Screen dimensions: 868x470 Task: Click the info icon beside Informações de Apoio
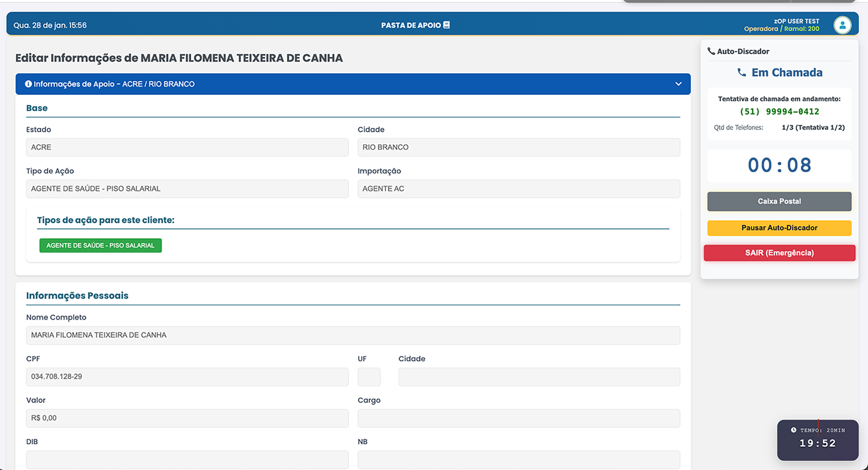[x=28, y=84]
